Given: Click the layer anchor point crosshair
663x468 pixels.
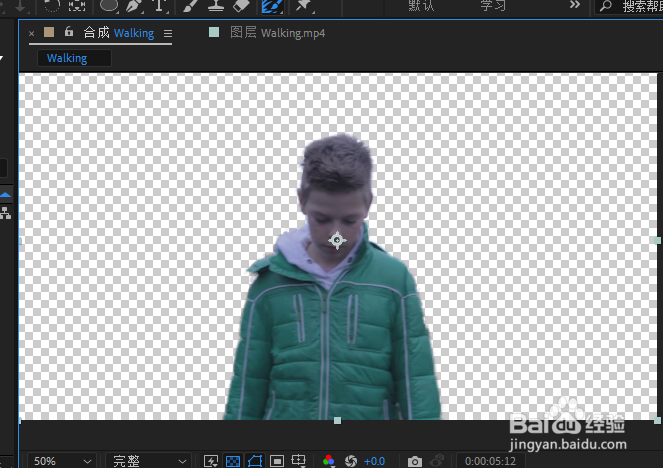Looking at the screenshot, I should click(337, 240).
